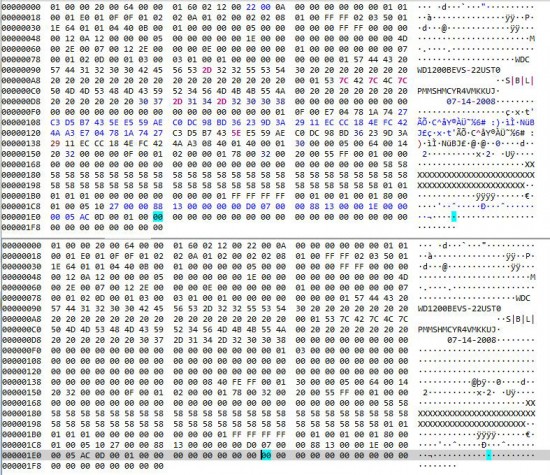
Task: Select the cyan highlighted 00 byte in the bottom pane
Action: coord(266,455)
